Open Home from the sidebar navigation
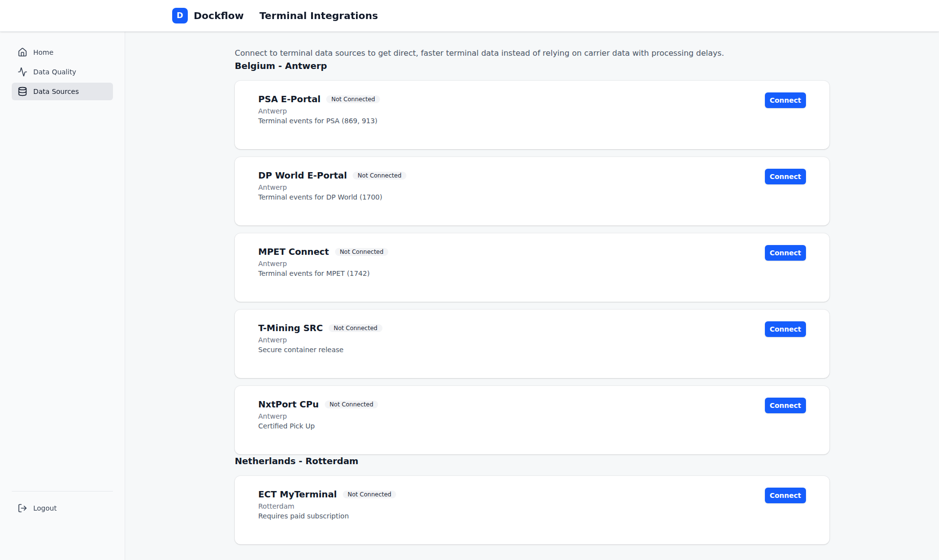Image resolution: width=939 pixels, height=560 pixels. [43, 52]
